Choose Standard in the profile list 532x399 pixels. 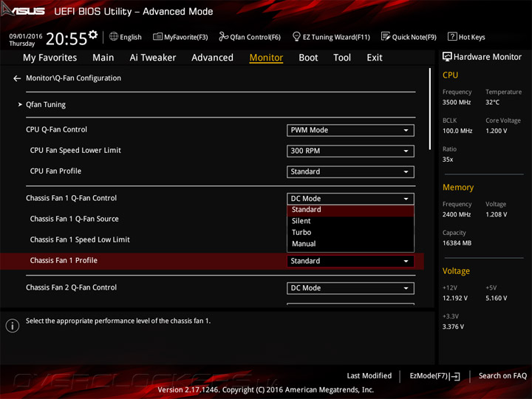(350, 210)
